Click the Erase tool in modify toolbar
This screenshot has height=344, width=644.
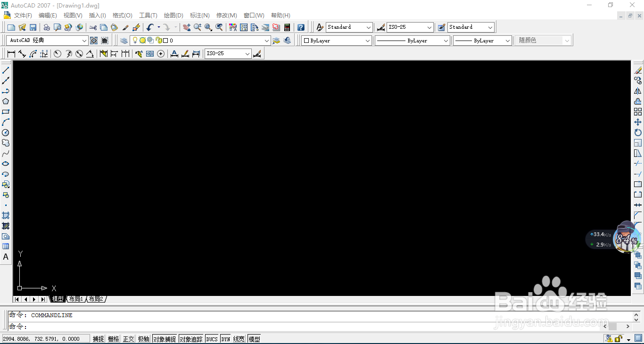[x=638, y=70]
